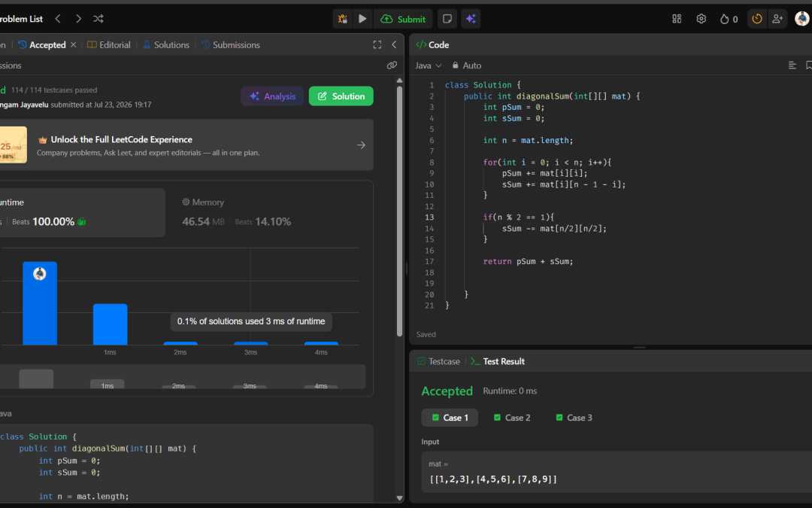Run the code with play icon

pyautogui.click(x=362, y=19)
